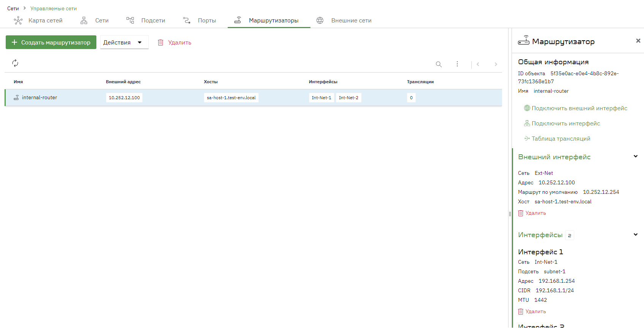The image size is (644, 328).
Task: Open the Действия dropdown
Action: [x=124, y=42]
